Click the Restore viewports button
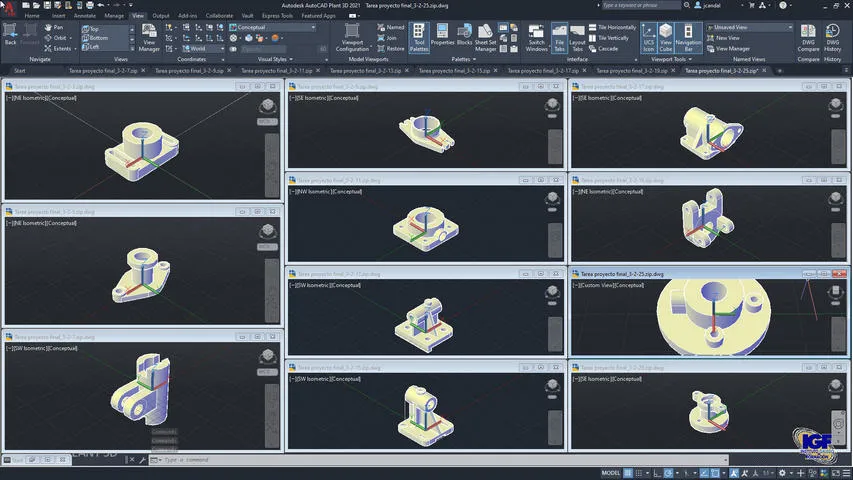 (391, 48)
